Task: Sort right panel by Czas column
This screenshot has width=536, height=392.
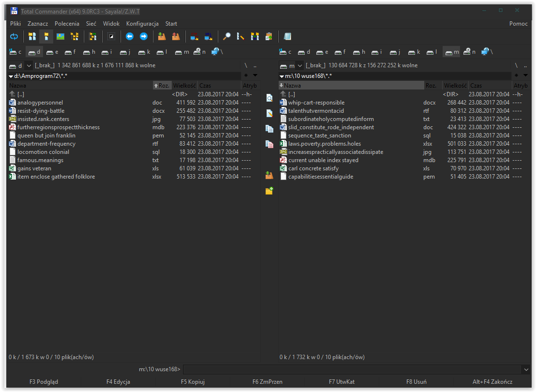Action: 491,86
